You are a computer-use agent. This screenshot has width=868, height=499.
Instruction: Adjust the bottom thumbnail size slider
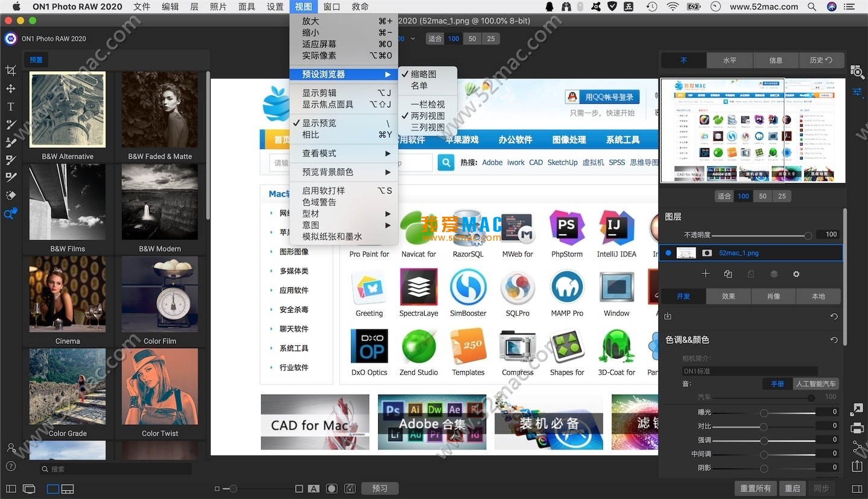point(233,489)
